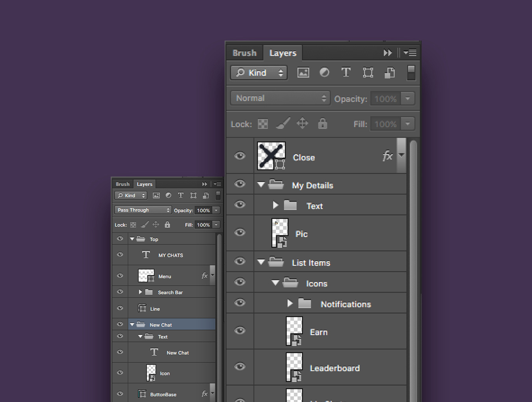Open the Pass Through blend mode dropdown
The image size is (532, 402).
(143, 210)
